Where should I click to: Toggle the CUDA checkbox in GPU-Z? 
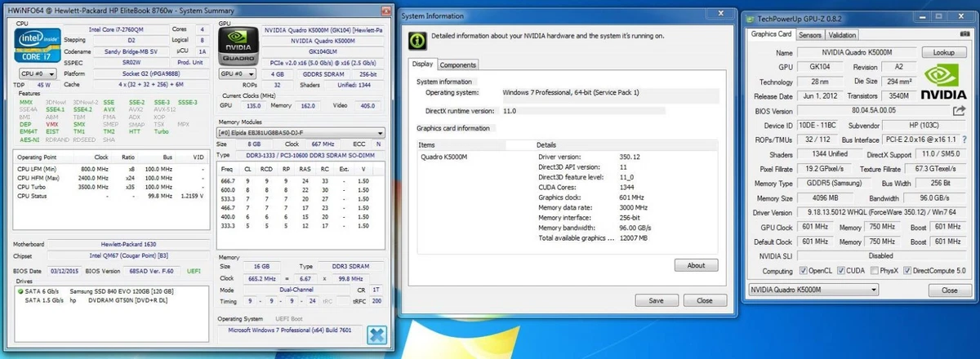842,271
